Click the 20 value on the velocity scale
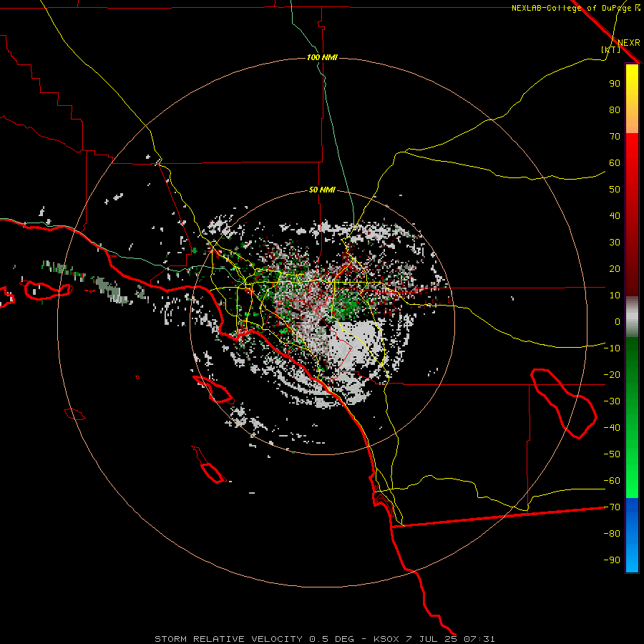The image size is (644, 644). (x=615, y=268)
